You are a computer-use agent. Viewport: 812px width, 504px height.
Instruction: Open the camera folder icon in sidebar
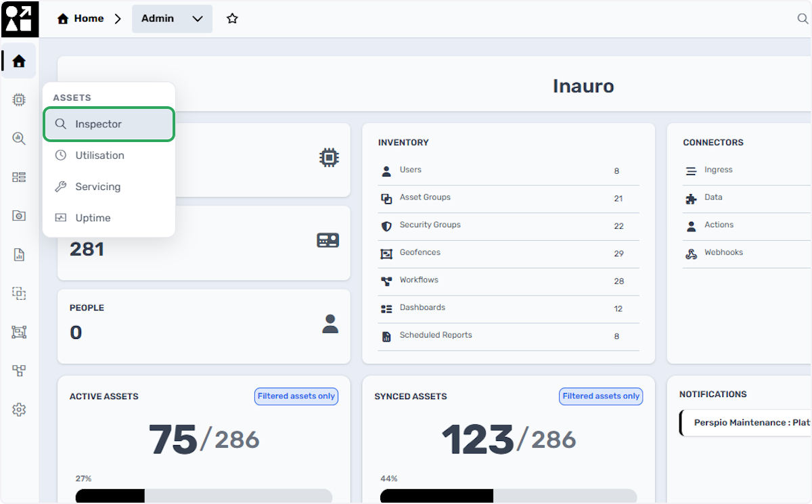point(19,216)
